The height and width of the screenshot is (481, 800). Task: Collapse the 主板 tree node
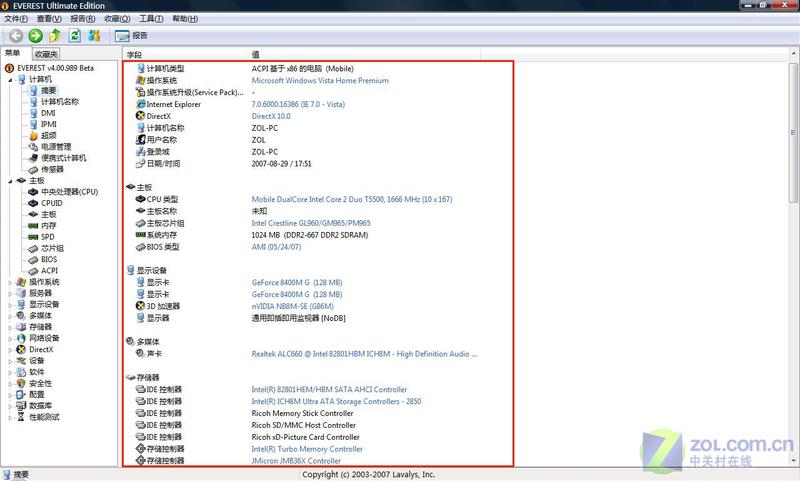[10, 181]
